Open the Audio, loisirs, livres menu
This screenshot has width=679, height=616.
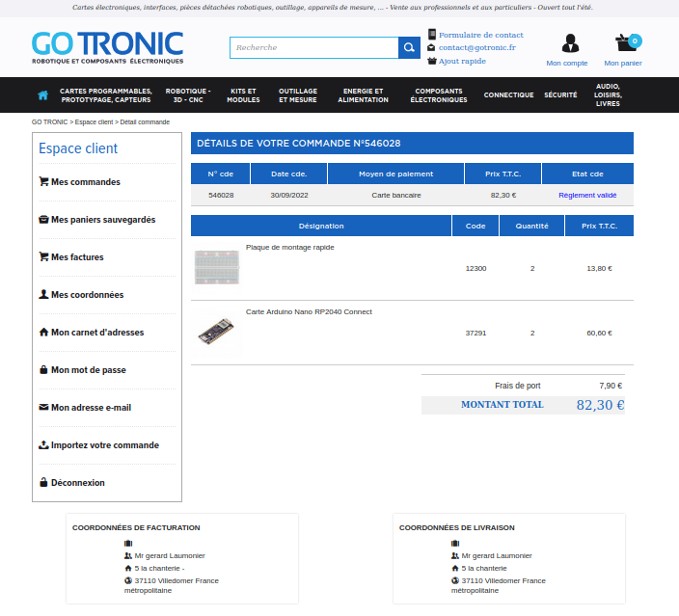click(x=608, y=94)
